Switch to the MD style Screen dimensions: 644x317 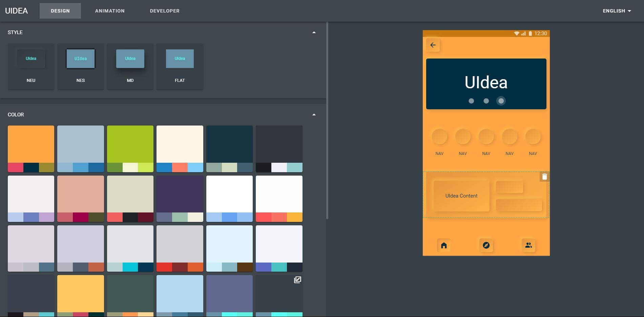coord(130,66)
